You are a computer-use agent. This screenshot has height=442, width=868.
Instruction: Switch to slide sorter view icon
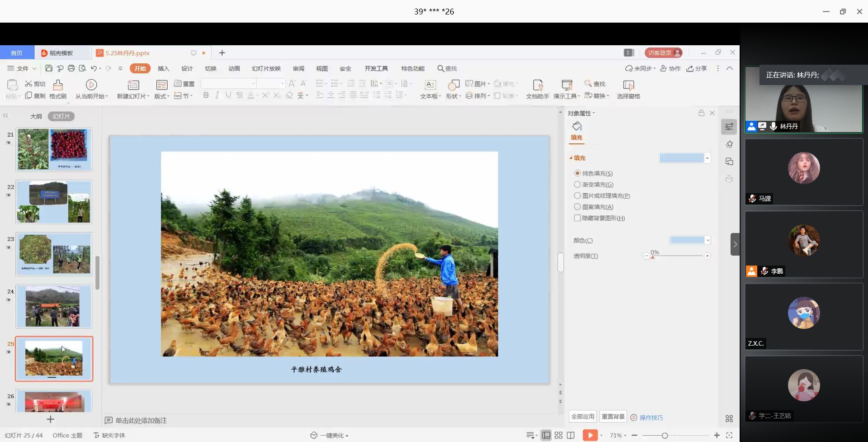coord(558,435)
